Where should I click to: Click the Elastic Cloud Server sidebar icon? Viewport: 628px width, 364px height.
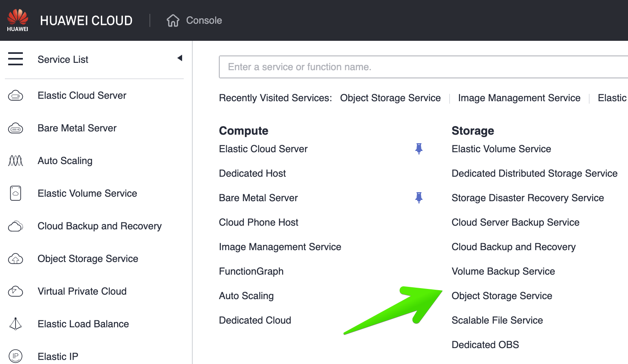click(16, 95)
